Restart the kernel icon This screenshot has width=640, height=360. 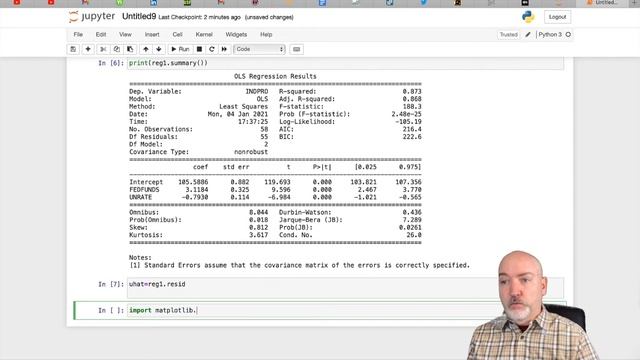coord(211,49)
